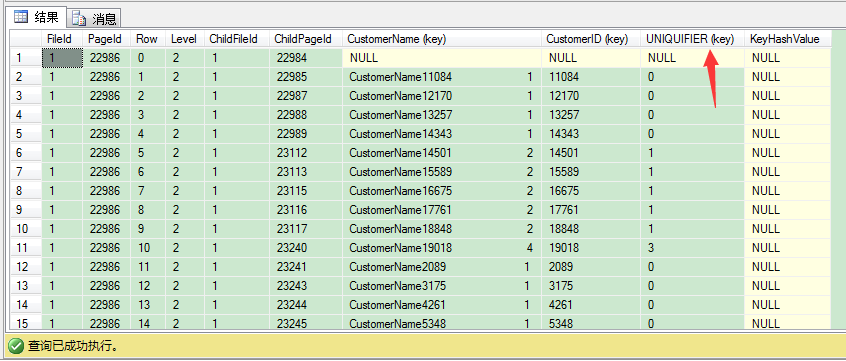Click CustomerID cell 19018

[x=591, y=248]
